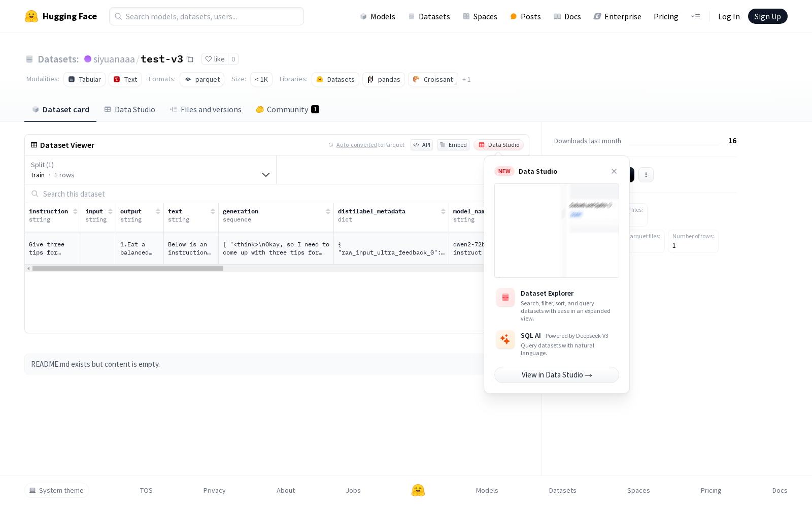Click the Pricing footer link
The image size is (812, 508).
pos(711,490)
